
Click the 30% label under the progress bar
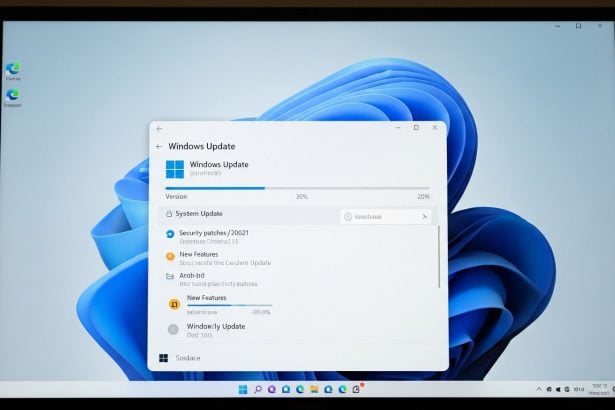point(302,197)
